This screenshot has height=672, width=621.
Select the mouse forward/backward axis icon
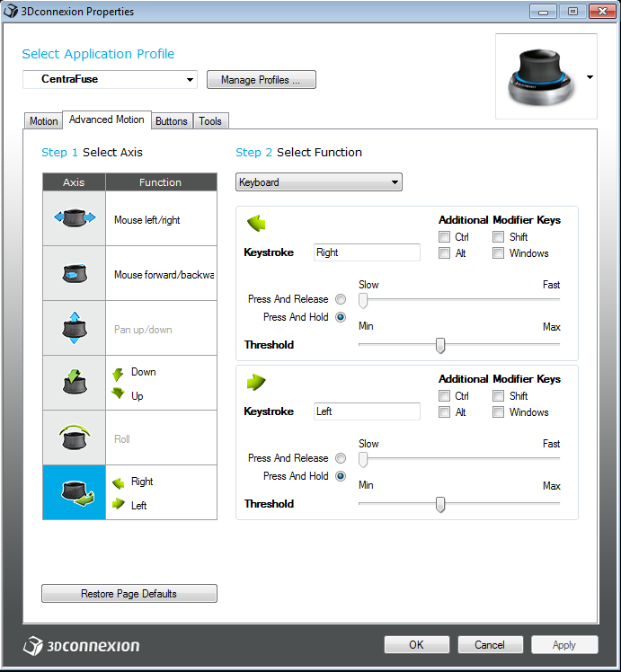75,273
